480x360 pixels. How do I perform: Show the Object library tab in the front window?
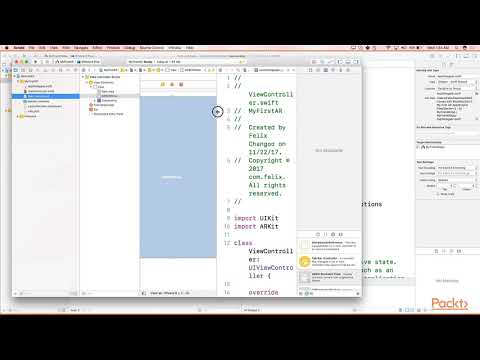pos(333,234)
